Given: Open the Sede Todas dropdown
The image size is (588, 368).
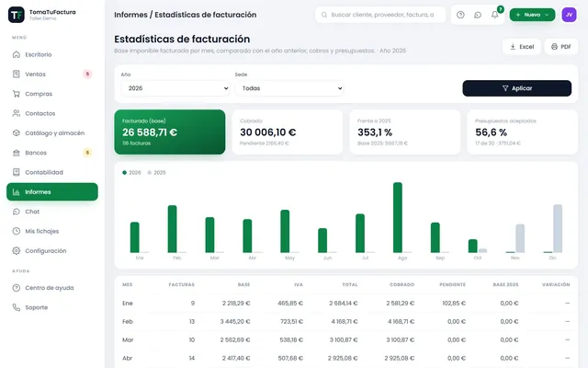Looking at the screenshot, I should [289, 88].
